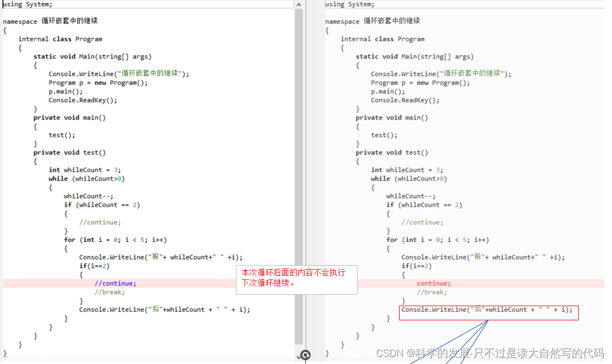Click 'using System;' in the right pane
The height and width of the screenshot is (364, 612).
pos(350,4)
